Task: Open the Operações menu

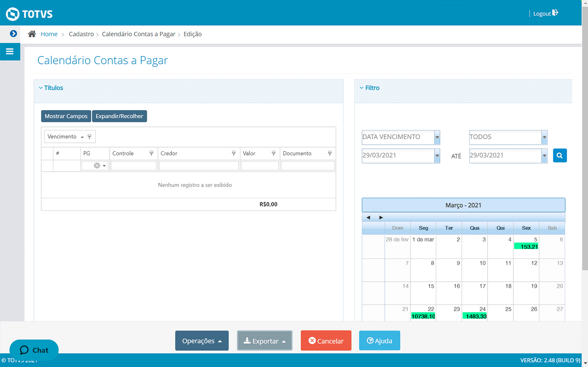Action: tap(202, 341)
